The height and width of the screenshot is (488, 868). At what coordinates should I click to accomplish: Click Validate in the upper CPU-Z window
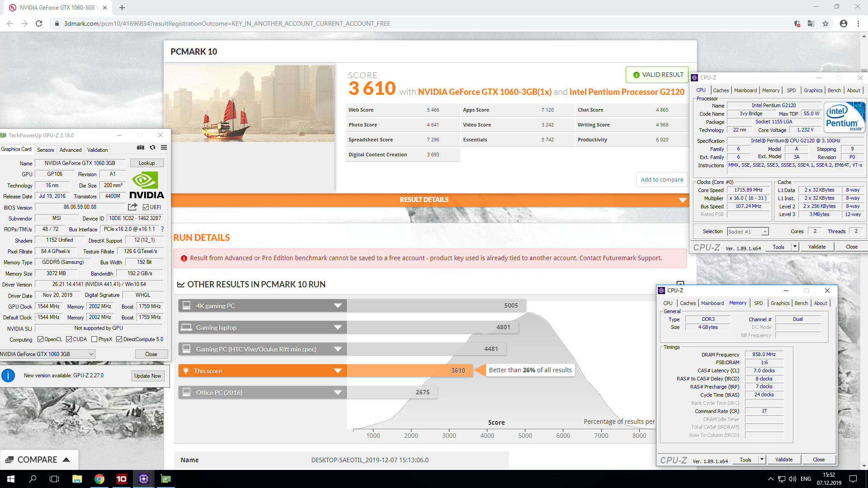816,247
